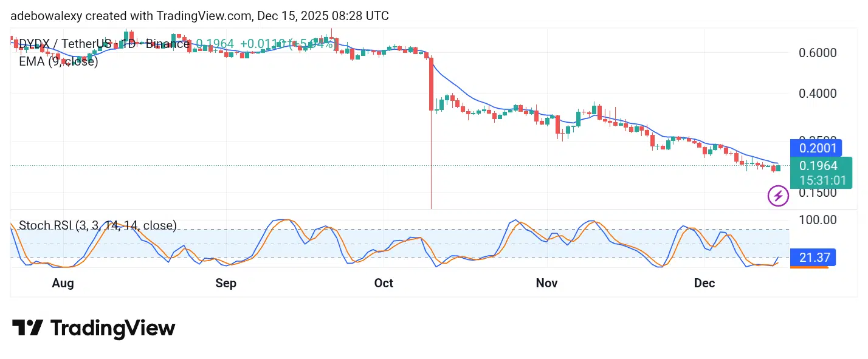Click the +0.0110 price change value
868x359 pixels.
click(x=263, y=44)
